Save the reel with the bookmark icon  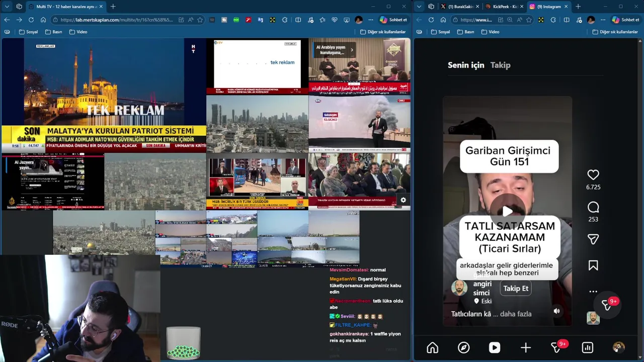tap(593, 265)
